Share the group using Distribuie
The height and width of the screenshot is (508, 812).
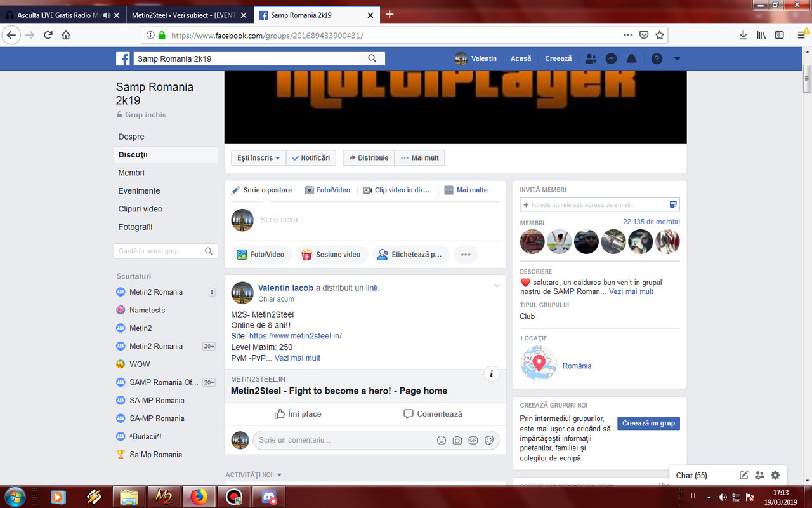click(368, 157)
